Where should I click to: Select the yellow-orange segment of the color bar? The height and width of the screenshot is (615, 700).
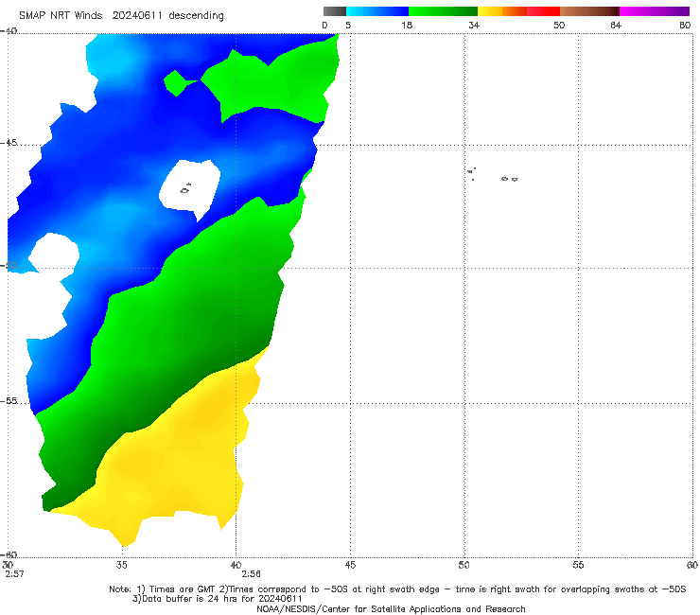click(x=502, y=11)
